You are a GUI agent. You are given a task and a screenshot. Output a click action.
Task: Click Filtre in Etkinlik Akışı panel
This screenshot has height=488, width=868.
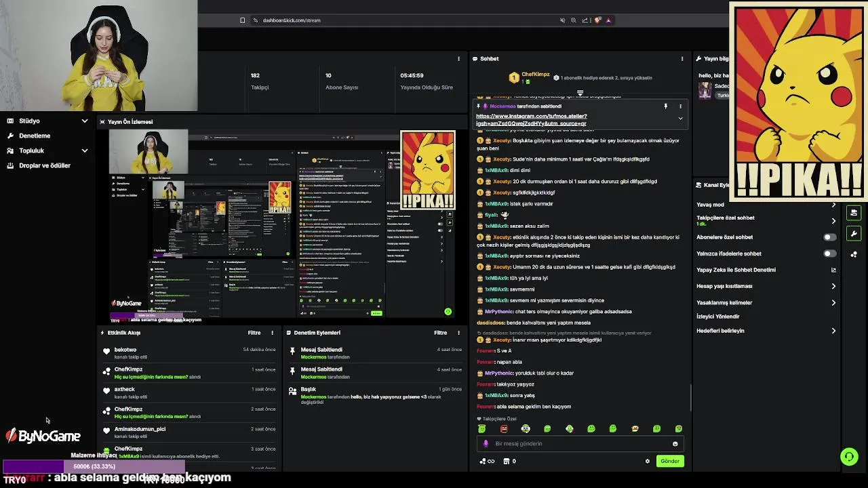click(254, 333)
